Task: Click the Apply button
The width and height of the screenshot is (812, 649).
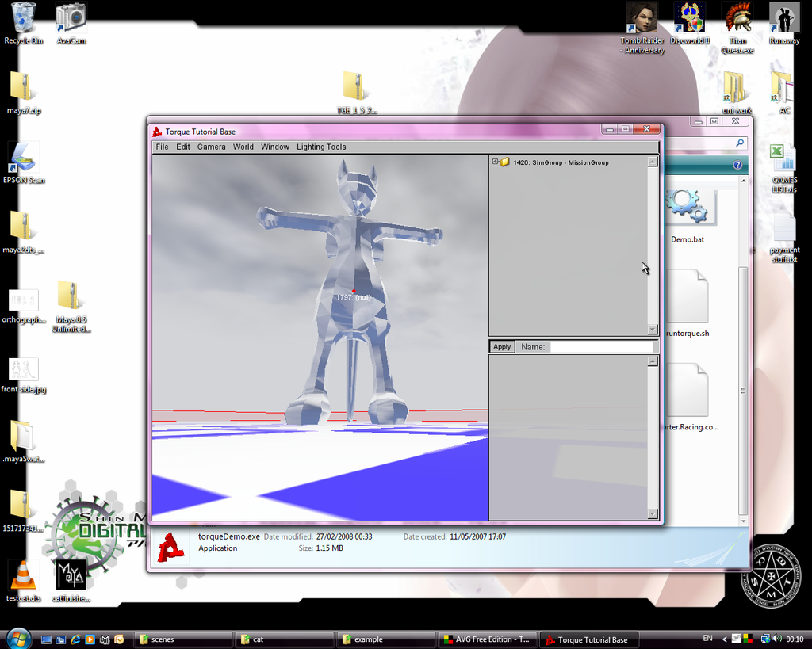Action: click(502, 347)
